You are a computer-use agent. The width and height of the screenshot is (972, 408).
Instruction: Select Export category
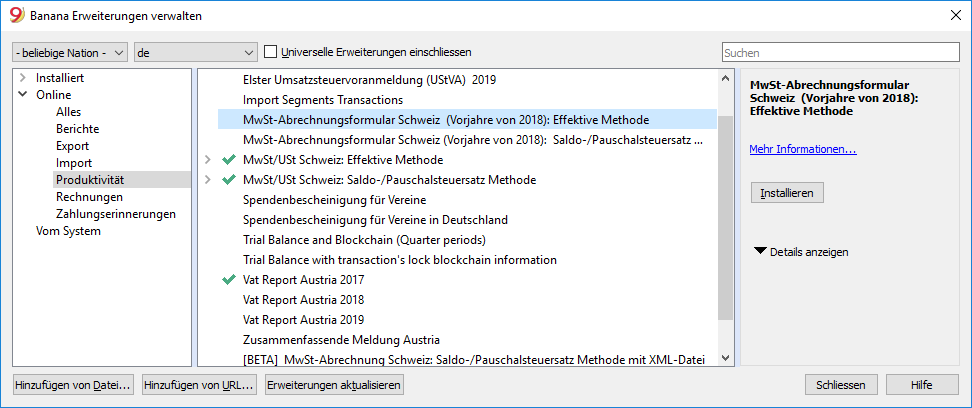[x=72, y=146]
